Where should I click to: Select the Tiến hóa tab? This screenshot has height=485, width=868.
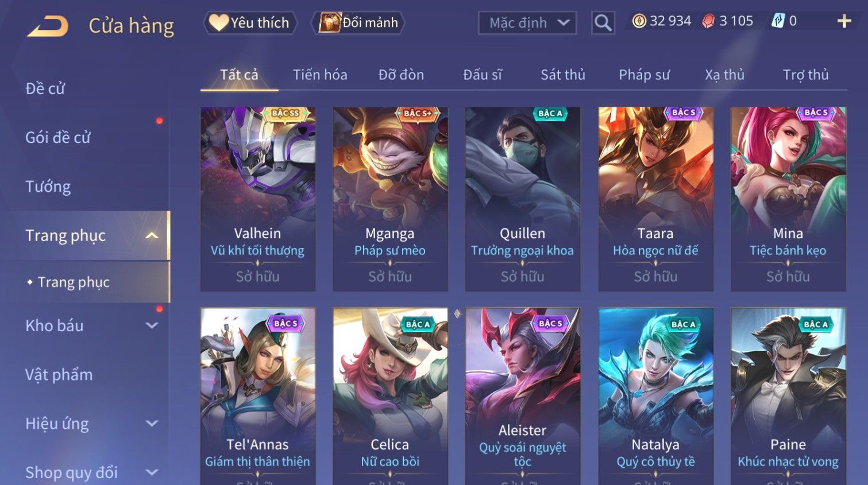(320, 75)
